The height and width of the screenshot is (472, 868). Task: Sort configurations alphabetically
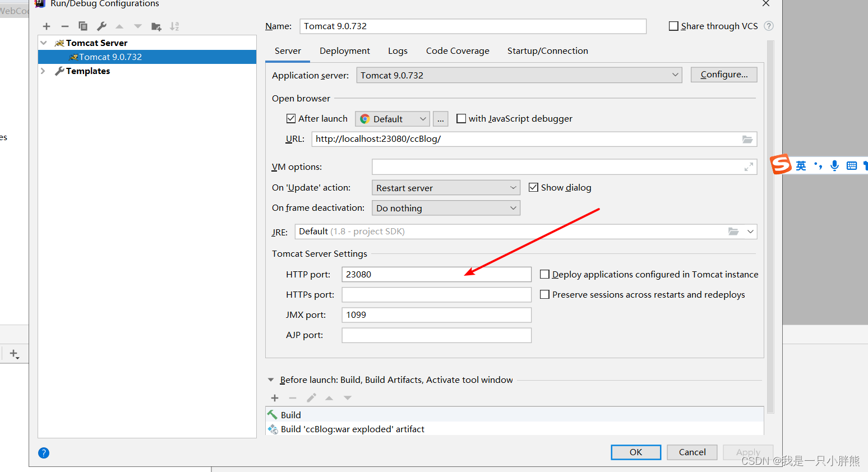pos(175,26)
